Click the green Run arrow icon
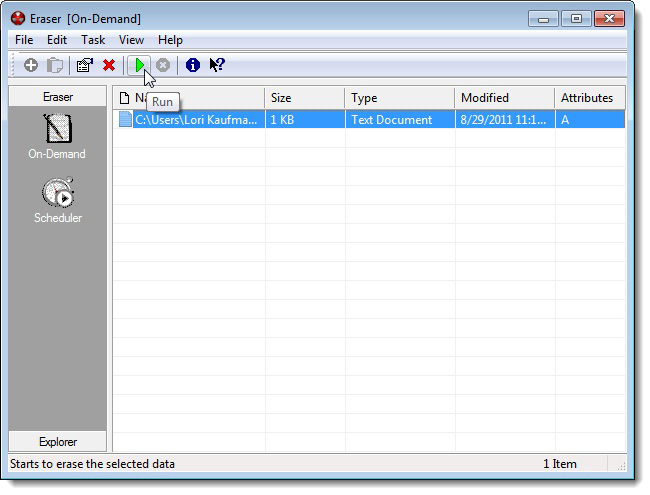The image size is (650, 495). point(139,65)
